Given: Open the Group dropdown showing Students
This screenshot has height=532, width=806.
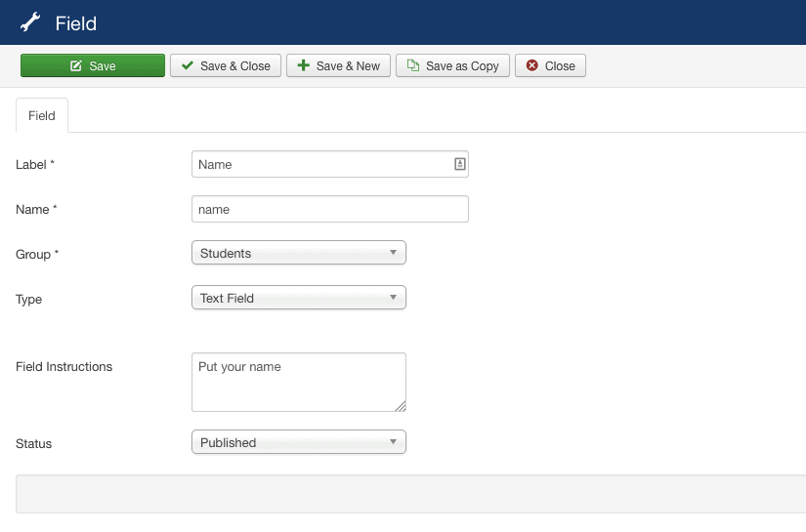Looking at the screenshot, I should tap(298, 254).
